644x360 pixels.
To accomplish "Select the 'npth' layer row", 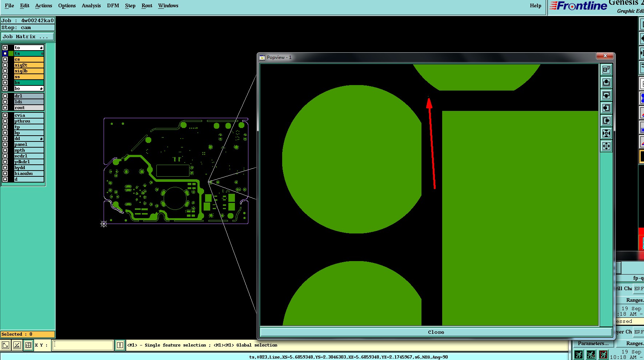I will (29, 150).
